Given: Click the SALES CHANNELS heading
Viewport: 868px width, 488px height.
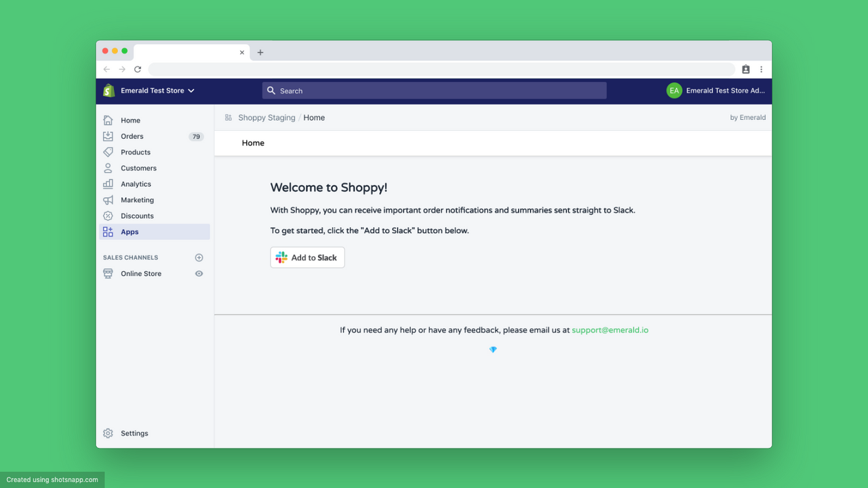Looking at the screenshot, I should tap(130, 258).
